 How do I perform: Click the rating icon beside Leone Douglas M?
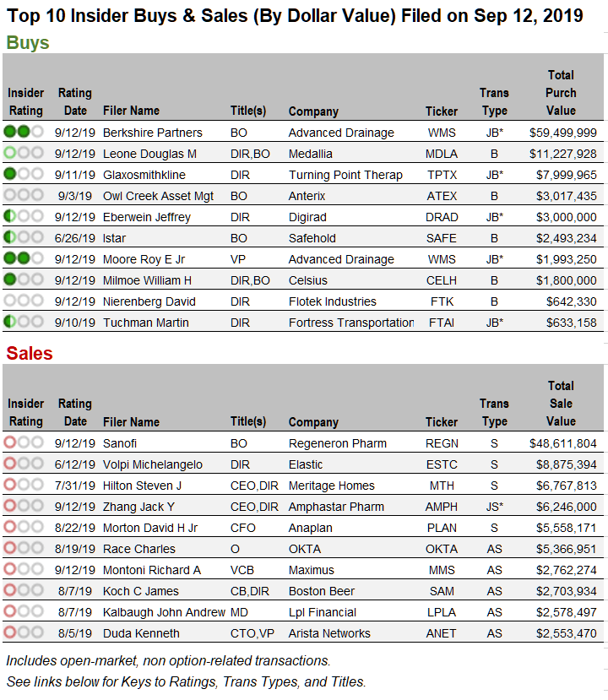click(24, 153)
